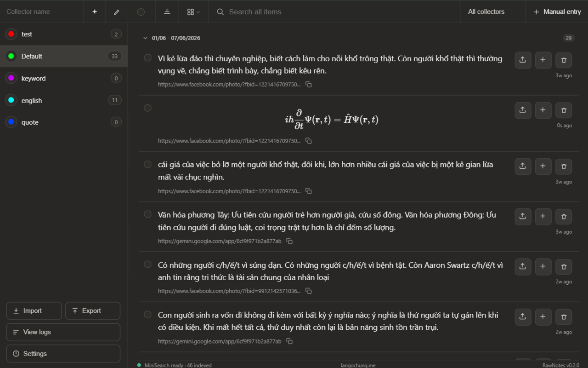588x368 pixels.
Task: Click the Import button
Action: (x=34, y=311)
